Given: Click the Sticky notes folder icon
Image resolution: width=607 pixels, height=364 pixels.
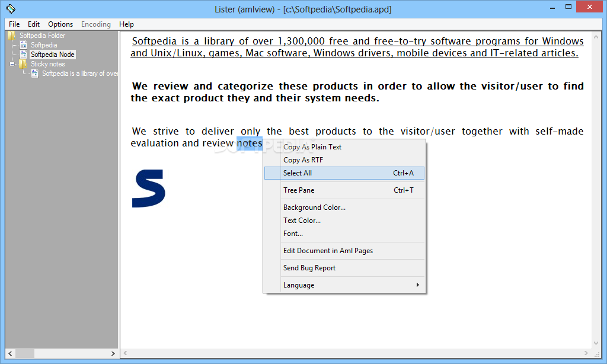Looking at the screenshot, I should [23, 64].
